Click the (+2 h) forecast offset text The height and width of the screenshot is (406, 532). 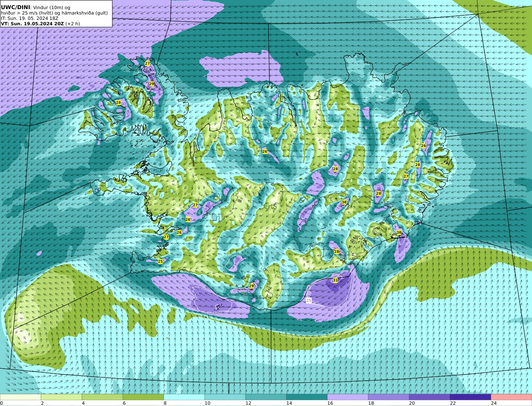click(73, 24)
